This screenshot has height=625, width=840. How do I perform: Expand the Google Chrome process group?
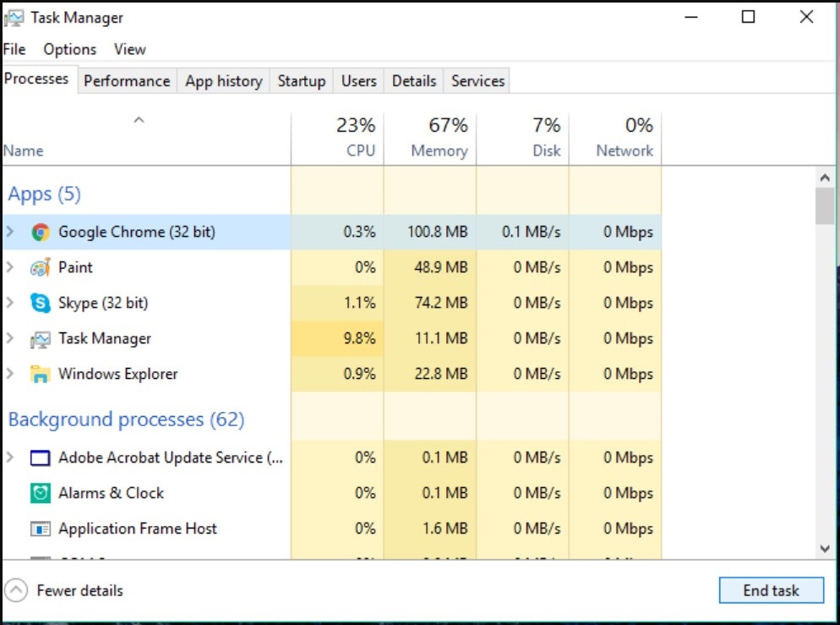9,232
